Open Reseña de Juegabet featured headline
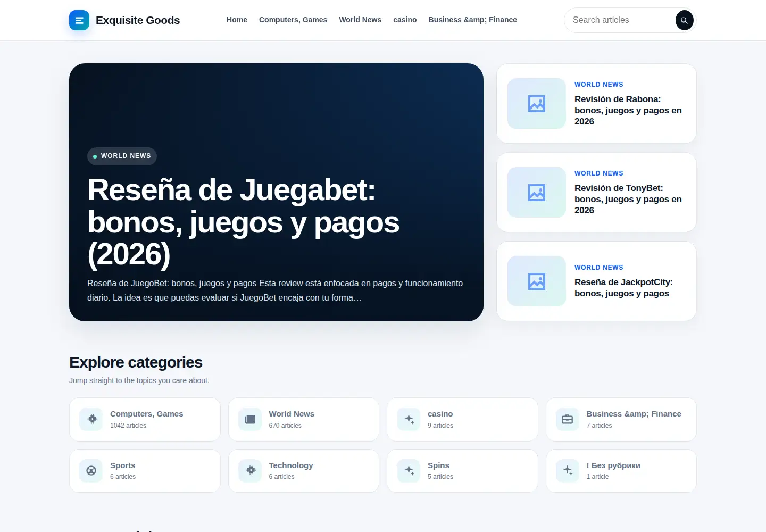Image resolution: width=766 pixels, height=532 pixels. click(244, 222)
